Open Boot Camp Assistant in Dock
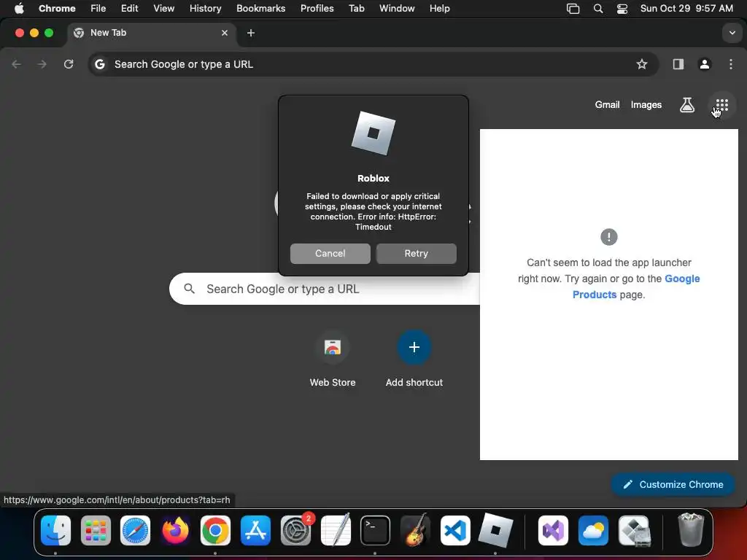The image size is (747, 560). [x=633, y=530]
